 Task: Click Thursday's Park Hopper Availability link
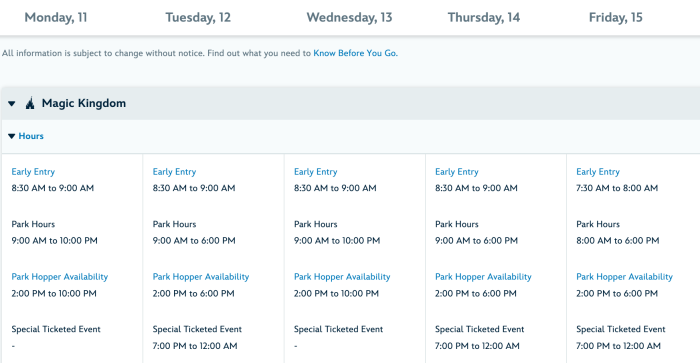[483, 277]
